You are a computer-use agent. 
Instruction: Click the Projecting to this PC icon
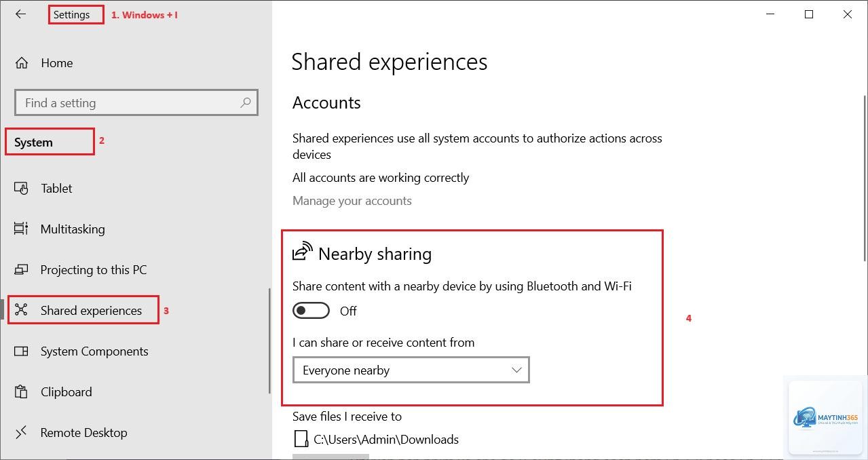point(21,270)
